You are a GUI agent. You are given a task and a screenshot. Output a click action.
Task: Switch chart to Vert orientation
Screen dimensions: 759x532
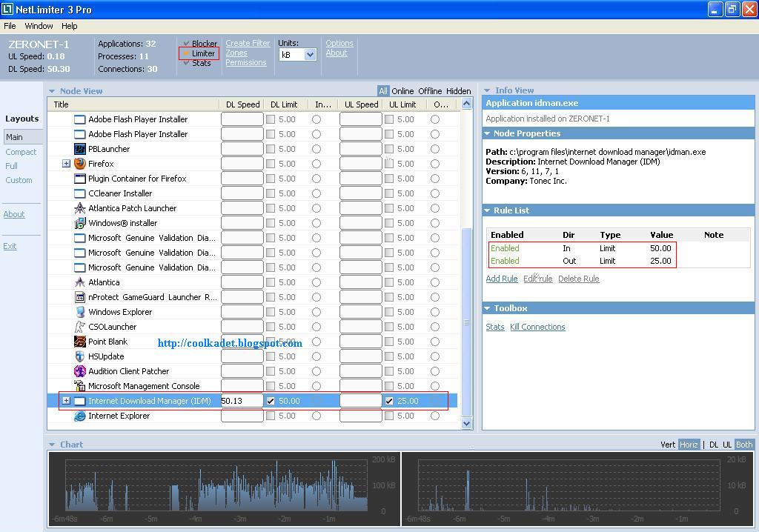(668, 445)
